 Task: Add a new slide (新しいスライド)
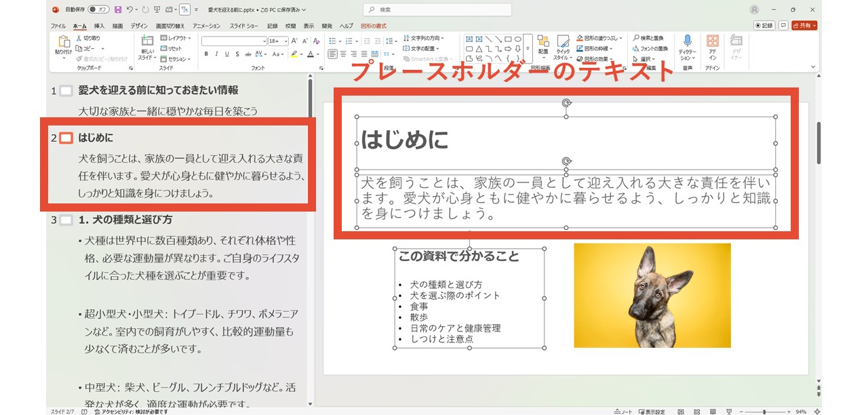(147, 47)
